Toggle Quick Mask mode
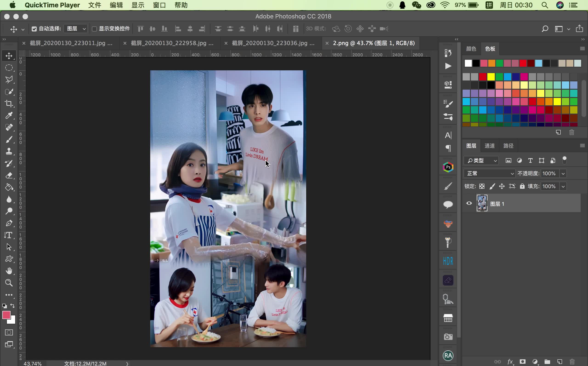This screenshot has width=588, height=366. (9, 332)
